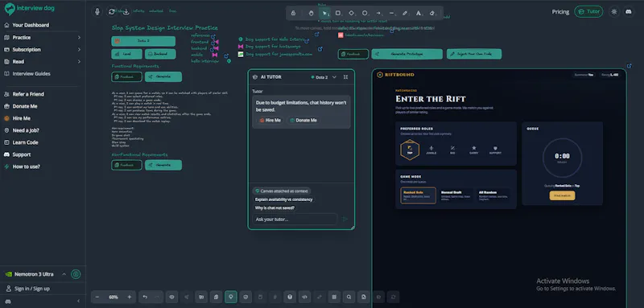This screenshot has height=308, width=644.
Task: Open the Pricing link
Action: coord(560,11)
